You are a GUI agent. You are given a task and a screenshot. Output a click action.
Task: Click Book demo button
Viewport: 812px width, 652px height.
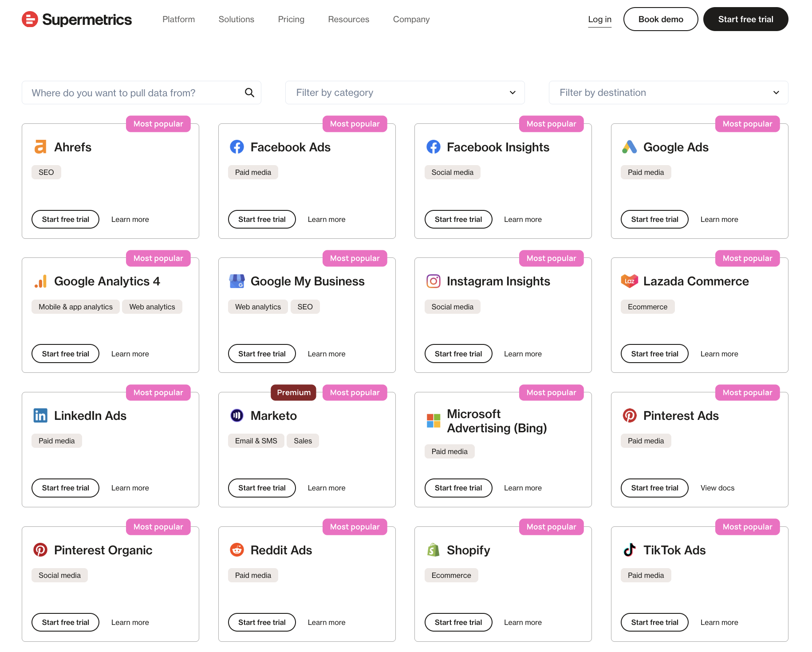click(x=661, y=19)
